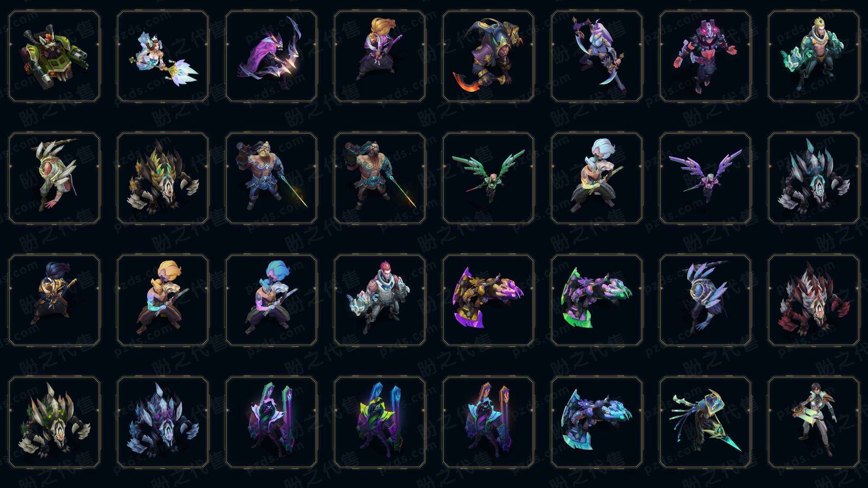Click the white mermaid with staff skin
868x488 pixels.
(x=163, y=56)
